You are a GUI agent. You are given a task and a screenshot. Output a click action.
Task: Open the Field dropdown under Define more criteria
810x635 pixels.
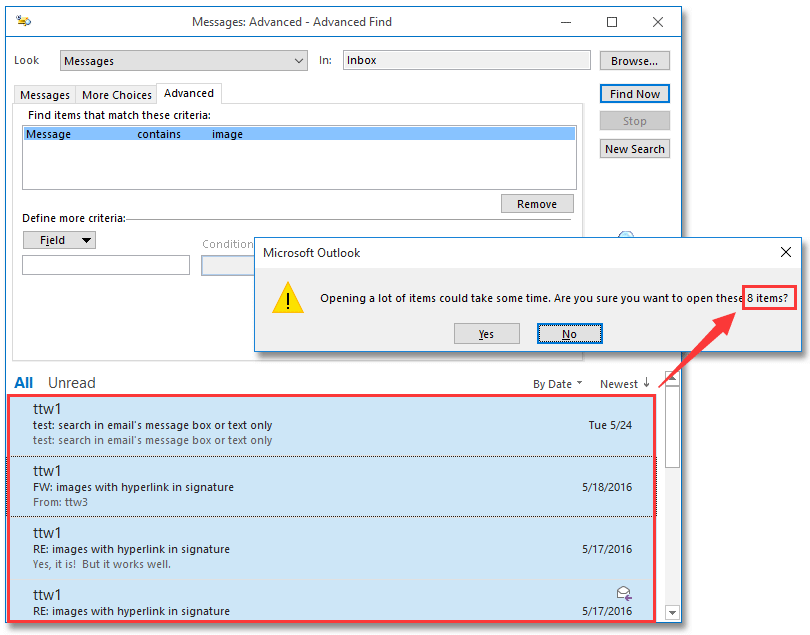(x=59, y=240)
